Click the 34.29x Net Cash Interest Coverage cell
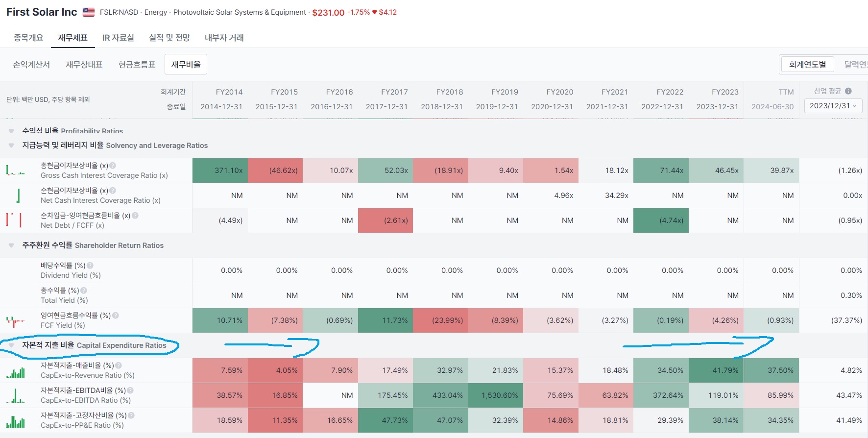868x438 pixels. tap(606, 195)
